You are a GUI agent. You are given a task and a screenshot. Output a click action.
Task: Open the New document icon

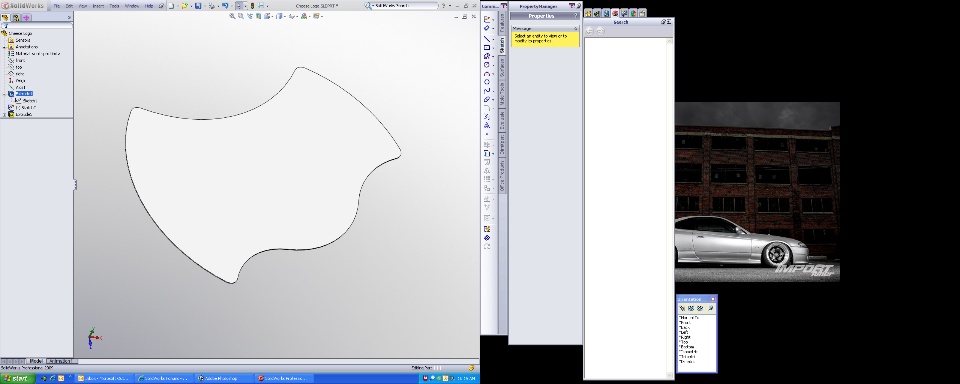pos(171,6)
